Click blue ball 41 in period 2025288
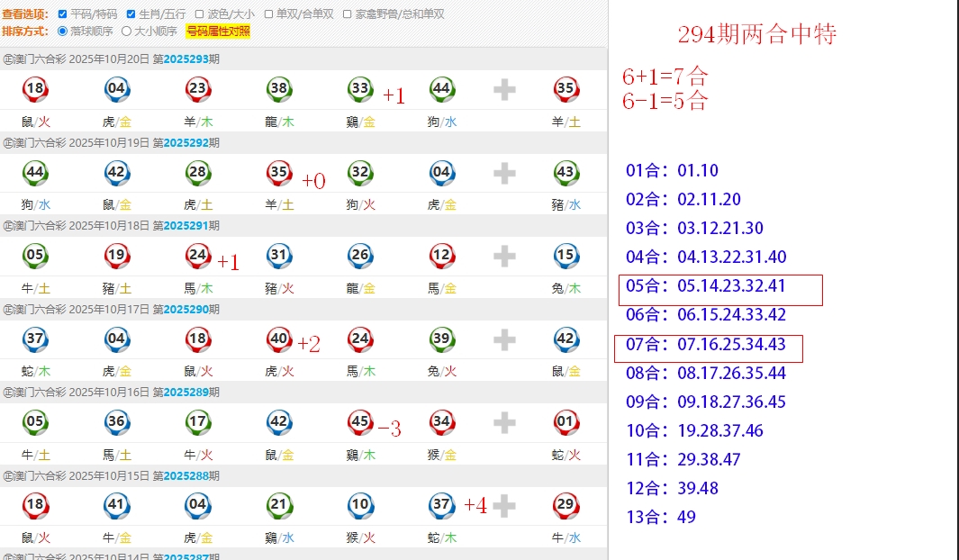This screenshot has height=560, width=959. pos(116,505)
